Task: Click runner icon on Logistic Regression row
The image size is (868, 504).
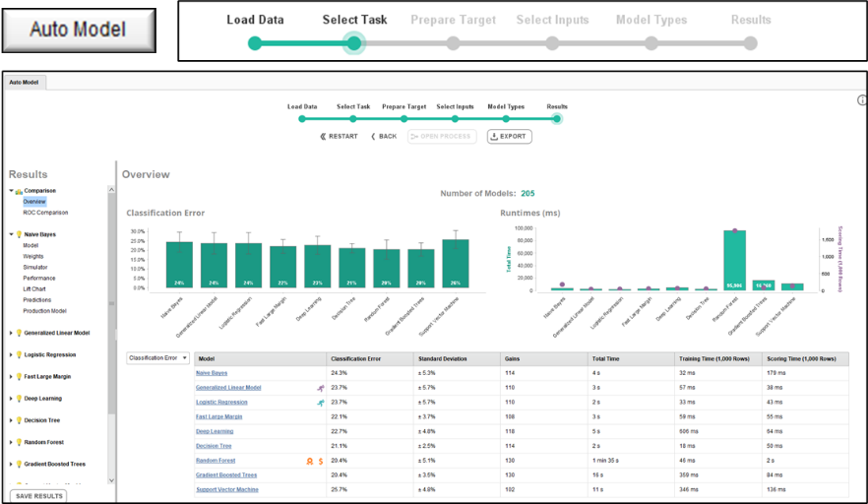Action: [x=321, y=403]
